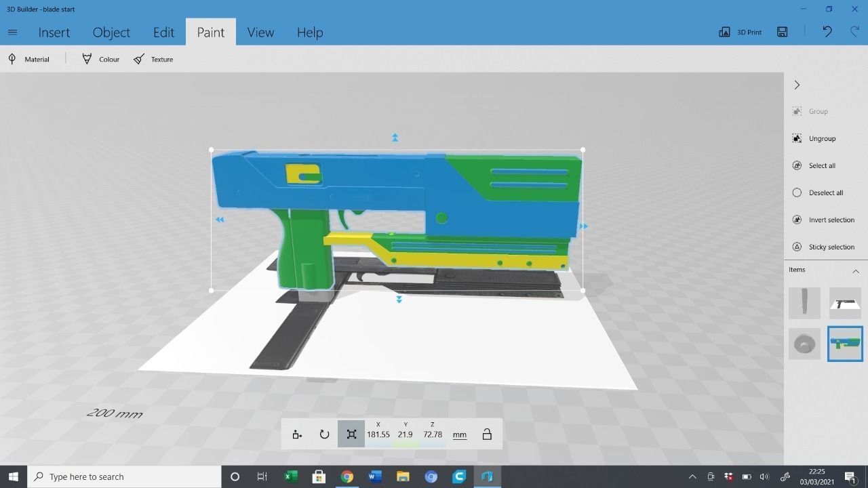Screen dimensions: 868x488
Task: Enable Sticky selection
Action: pyautogui.click(x=826, y=247)
